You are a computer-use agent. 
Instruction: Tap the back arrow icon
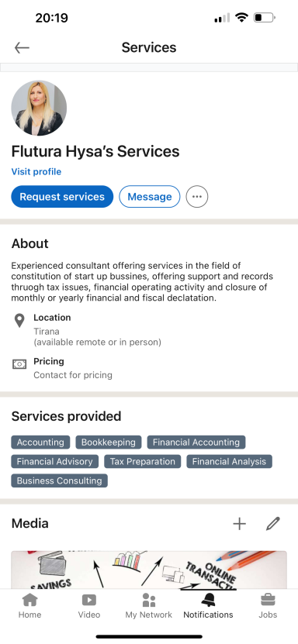pos(22,48)
